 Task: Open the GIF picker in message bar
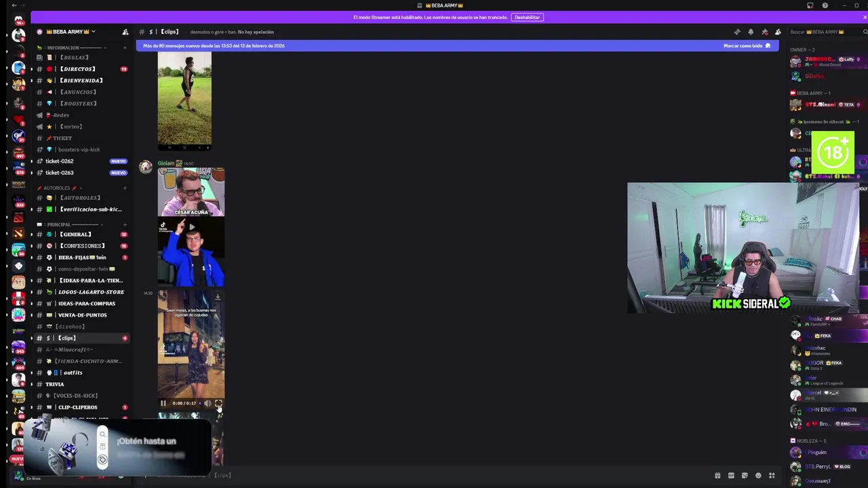coord(731,475)
